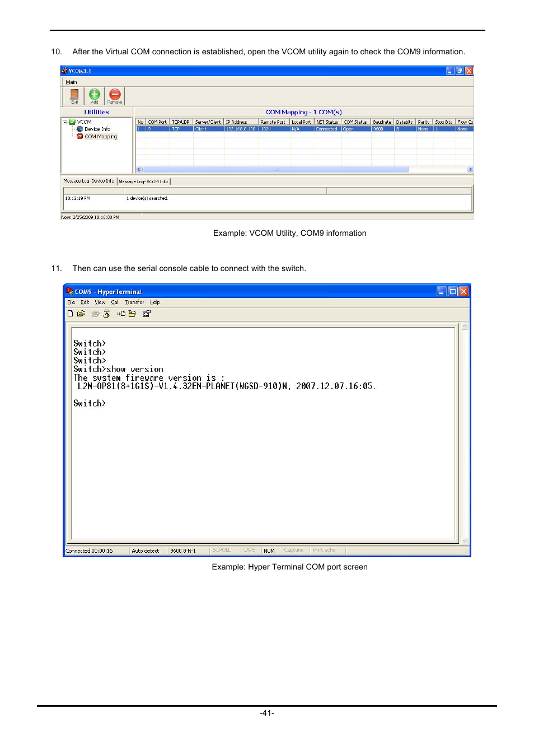Click the HyperTerminal Receive icon
Image resolution: width=534 pixels, height=756 pixels.
132,314
